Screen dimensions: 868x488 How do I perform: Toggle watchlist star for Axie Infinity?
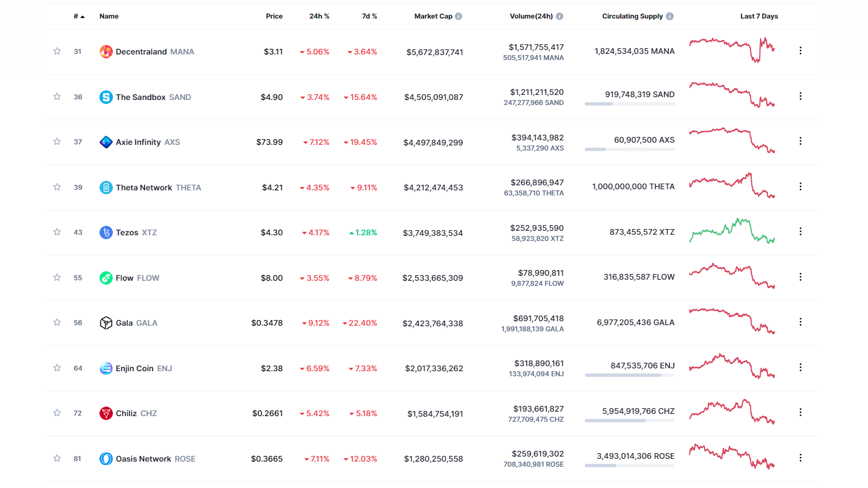57,142
